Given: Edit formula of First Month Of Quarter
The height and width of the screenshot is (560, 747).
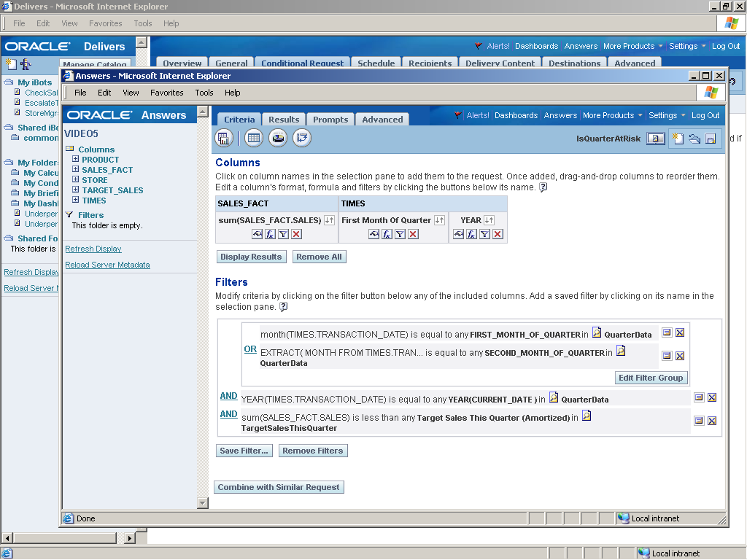Looking at the screenshot, I should tap(387, 234).
